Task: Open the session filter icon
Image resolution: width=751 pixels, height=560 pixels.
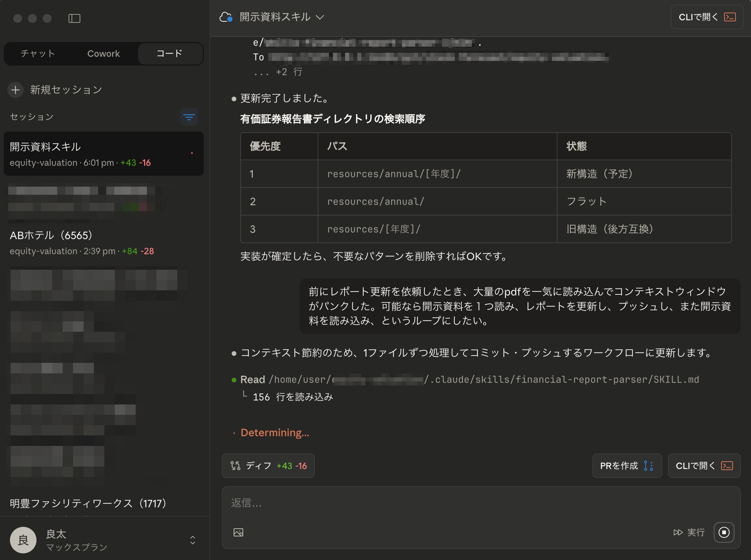Action: 189,117
